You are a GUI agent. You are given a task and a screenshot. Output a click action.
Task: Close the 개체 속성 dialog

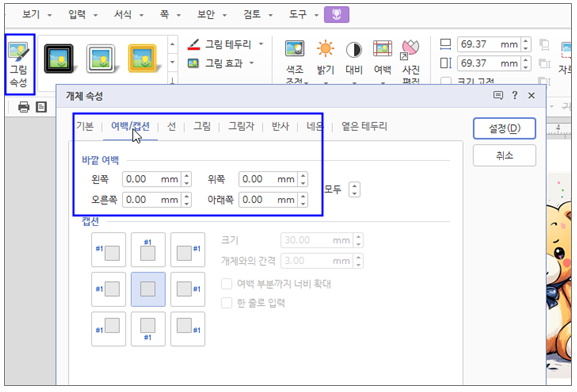(531, 96)
